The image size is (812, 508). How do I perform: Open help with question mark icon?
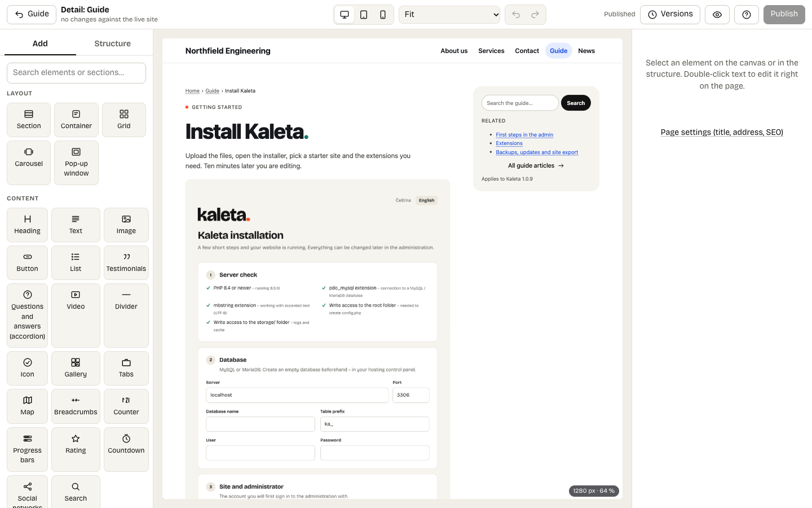pos(747,15)
